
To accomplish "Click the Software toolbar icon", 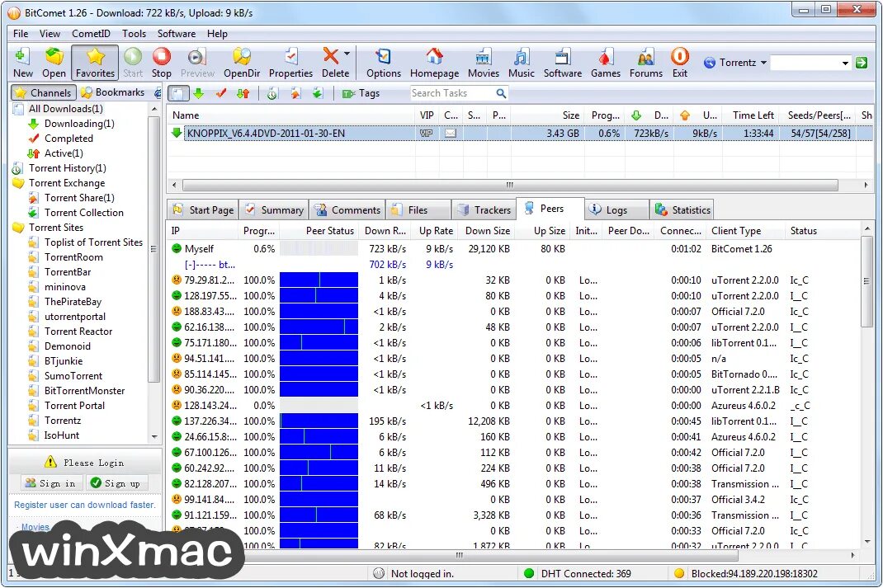I will pos(563,63).
